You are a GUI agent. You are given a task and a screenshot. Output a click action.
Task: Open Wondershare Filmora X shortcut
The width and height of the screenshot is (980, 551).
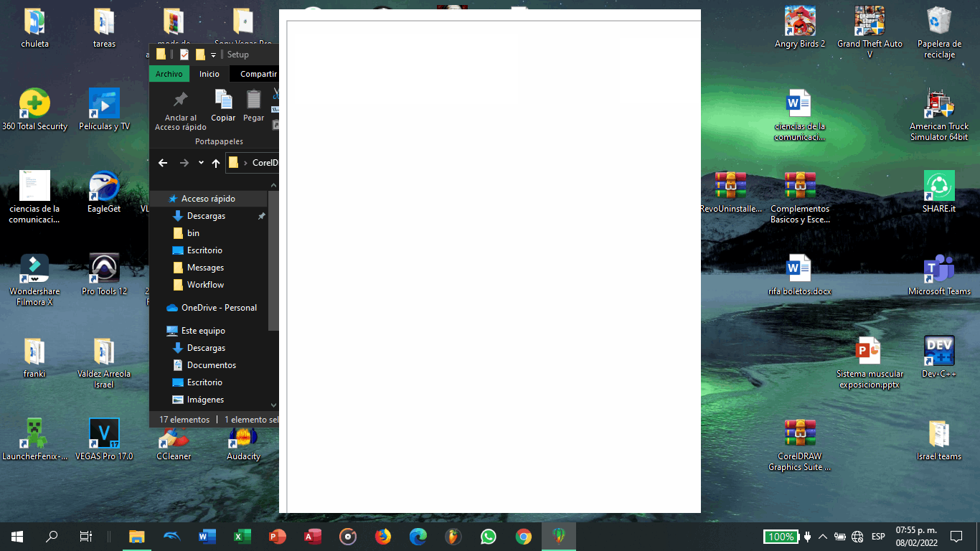click(34, 280)
